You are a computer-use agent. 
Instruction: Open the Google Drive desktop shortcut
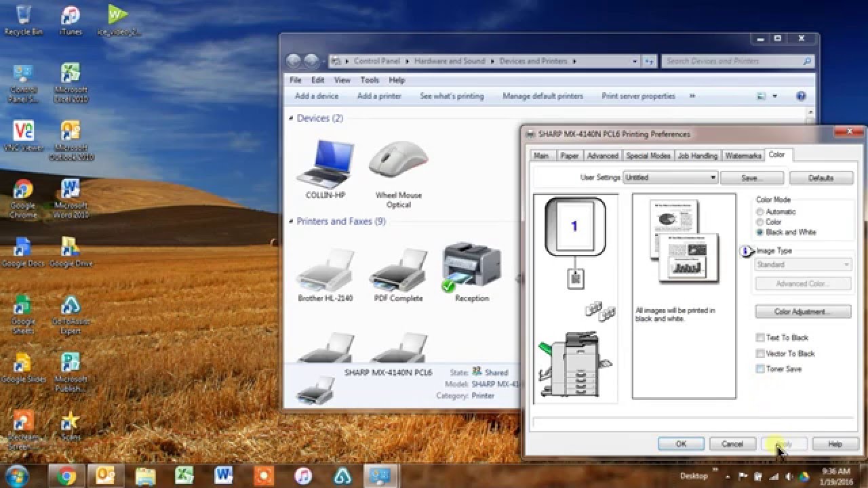click(71, 251)
